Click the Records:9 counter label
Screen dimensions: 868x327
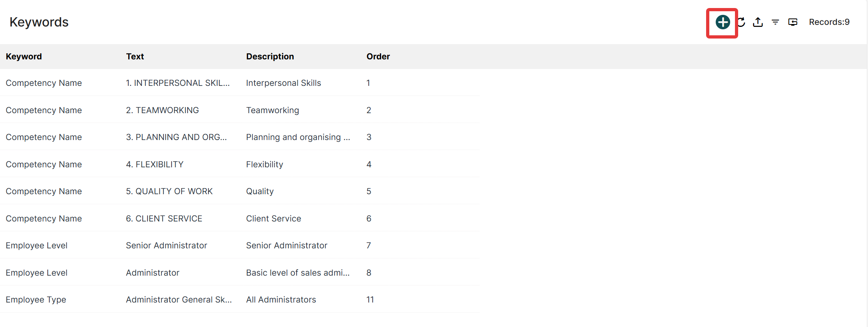click(829, 22)
